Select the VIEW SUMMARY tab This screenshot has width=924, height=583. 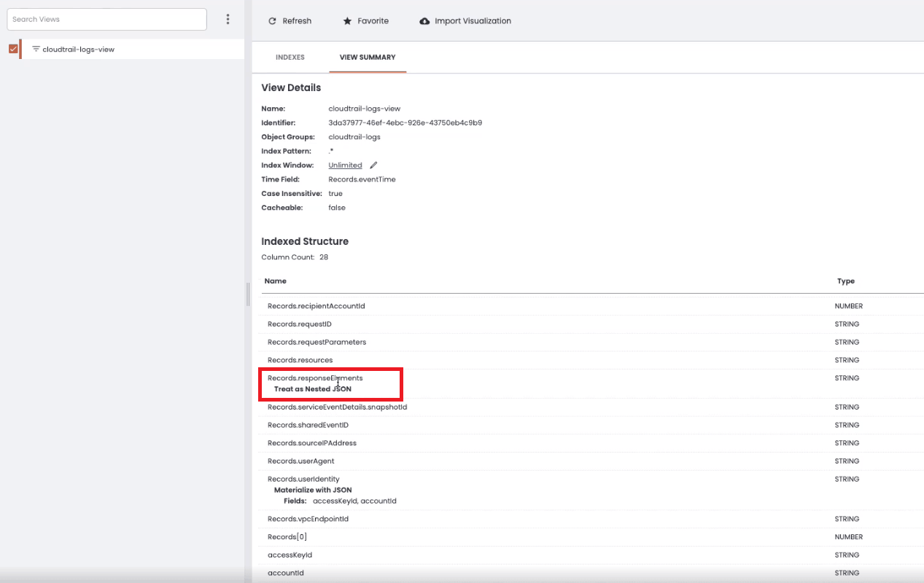[x=368, y=57]
